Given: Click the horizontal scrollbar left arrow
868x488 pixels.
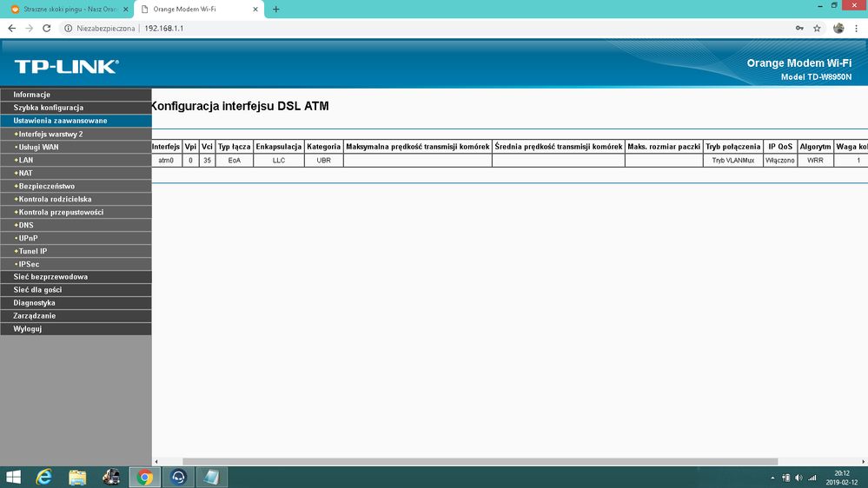Looking at the screenshot, I should click(156, 461).
